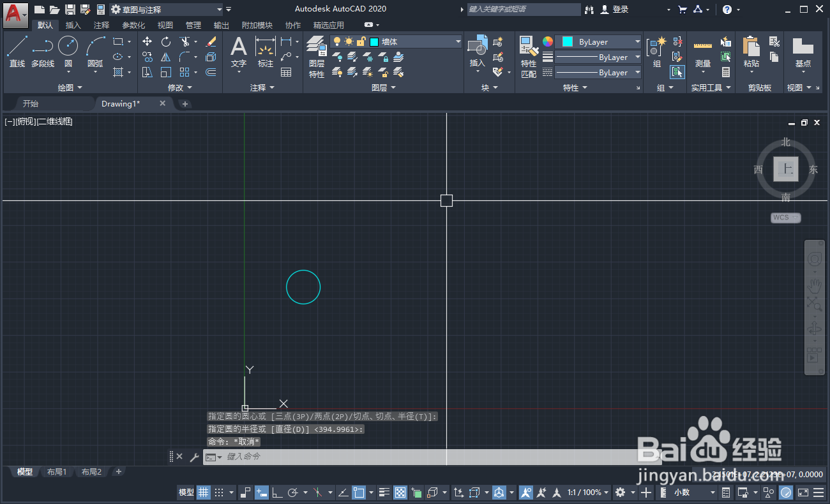Select the Dimension (标注) tool

(x=266, y=52)
